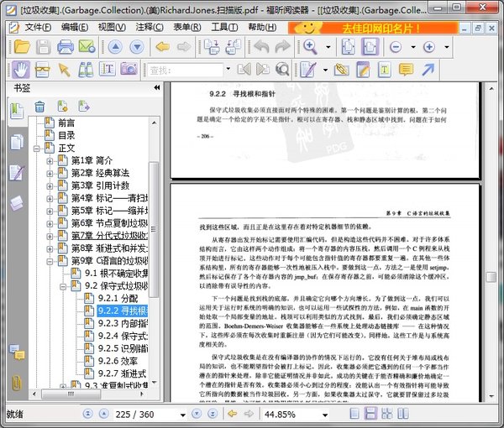Open the Layers panel in the sidebar
504x428 pixels.
click(x=17, y=203)
